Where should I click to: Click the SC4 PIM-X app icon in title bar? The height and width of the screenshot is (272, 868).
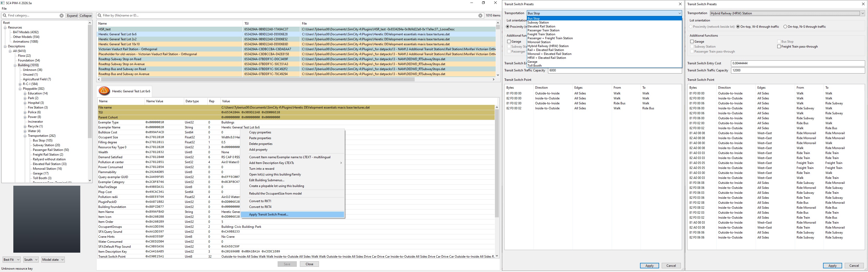point(3,3)
